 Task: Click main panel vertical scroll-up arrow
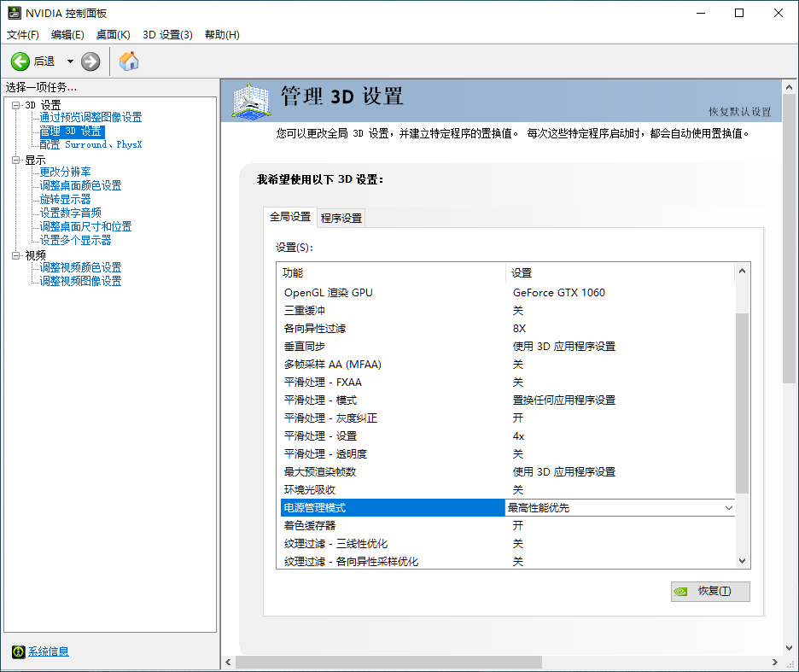790,88
